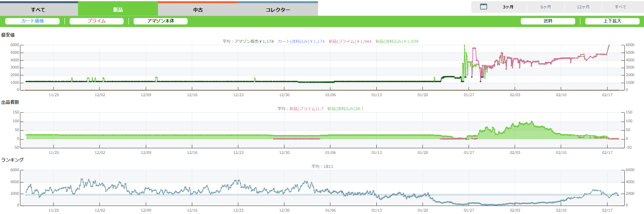
Task: Click the 新品(プライム) ¥1,944 price legend
Action: click(350, 42)
